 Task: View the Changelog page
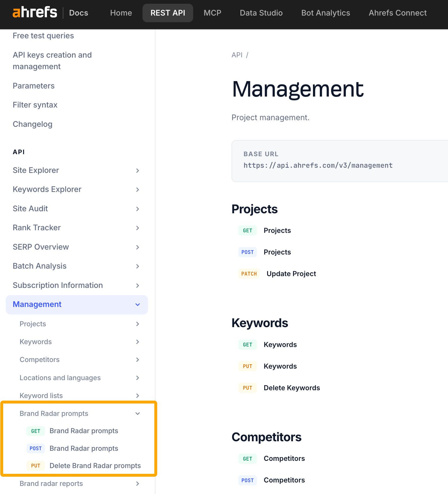tap(33, 124)
